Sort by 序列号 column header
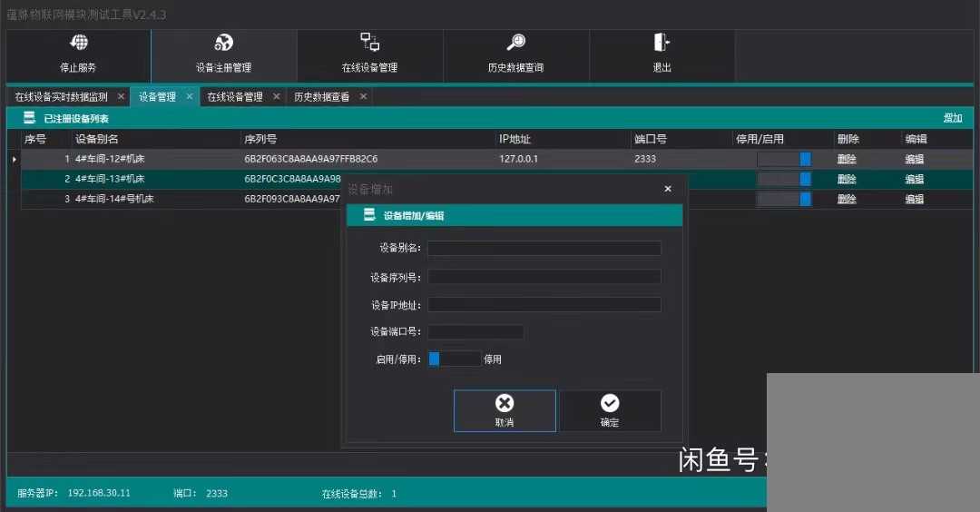This screenshot has height=512, width=980. [x=260, y=139]
